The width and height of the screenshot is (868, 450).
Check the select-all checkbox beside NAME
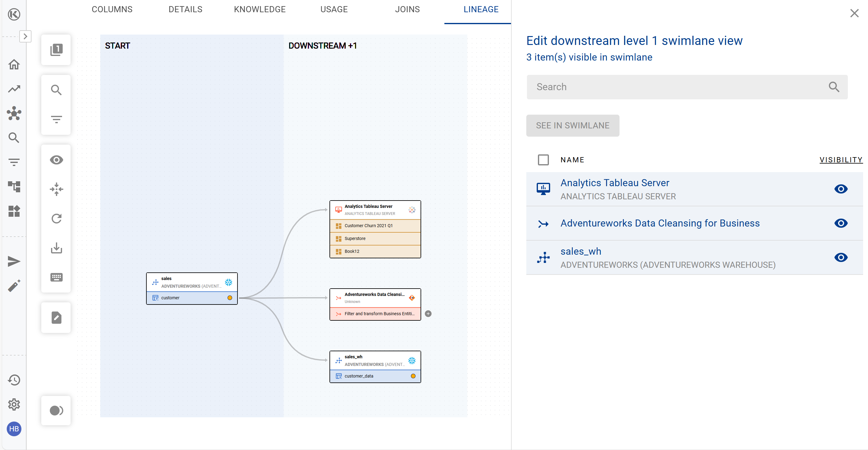click(543, 160)
